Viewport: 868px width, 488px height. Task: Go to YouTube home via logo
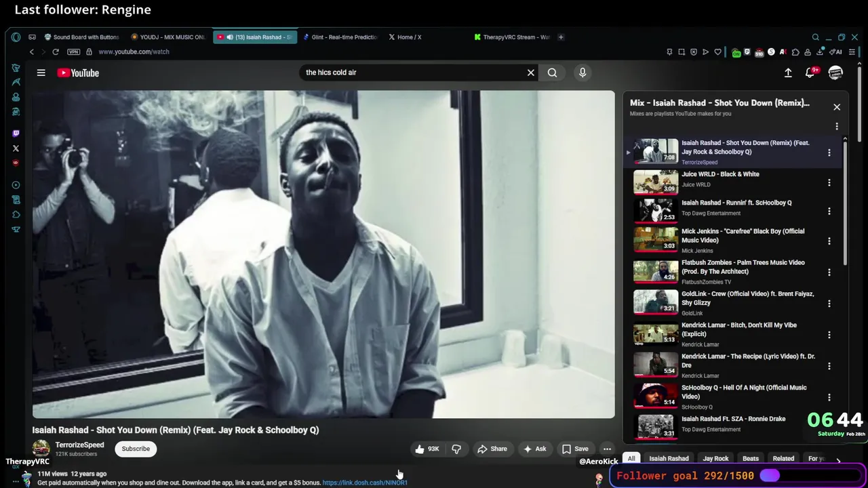coord(78,73)
